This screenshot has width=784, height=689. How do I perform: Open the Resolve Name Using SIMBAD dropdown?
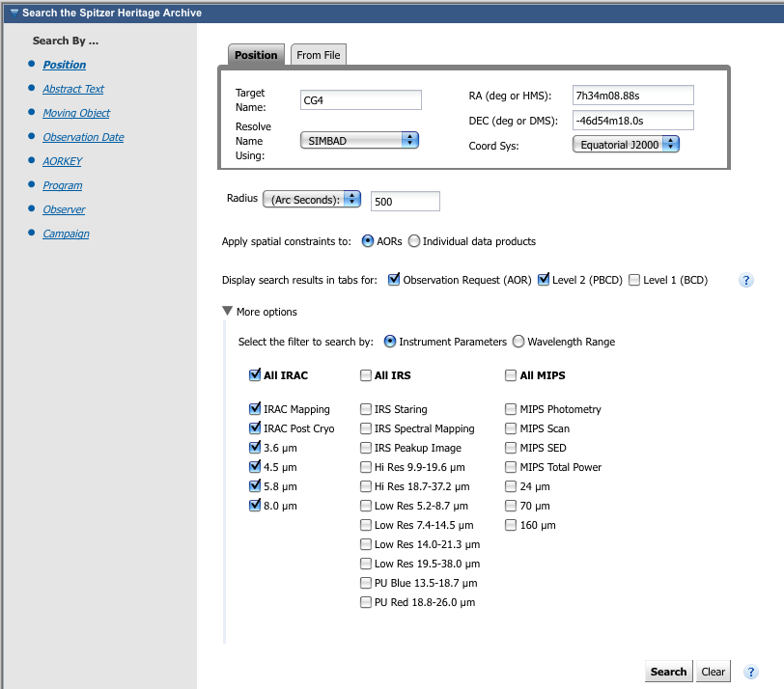(360, 140)
